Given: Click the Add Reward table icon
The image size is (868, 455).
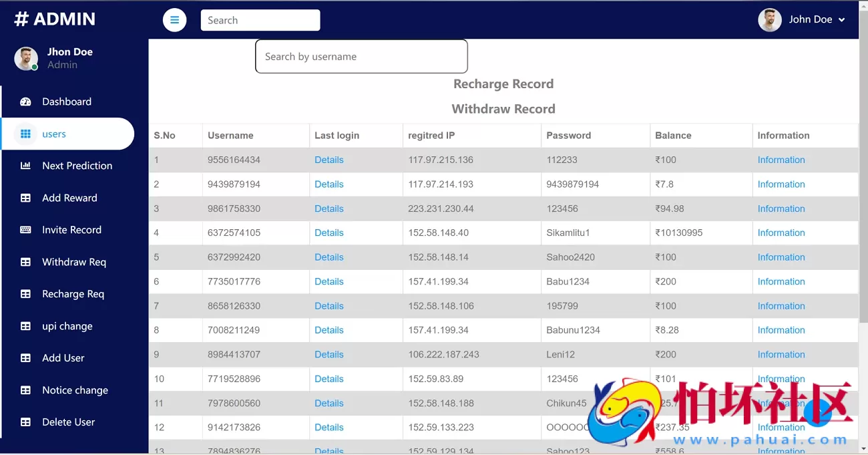Looking at the screenshot, I should tap(25, 198).
